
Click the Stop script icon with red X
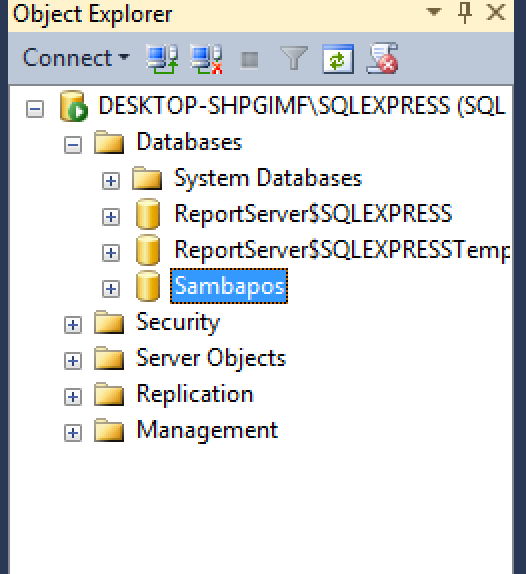point(382,59)
